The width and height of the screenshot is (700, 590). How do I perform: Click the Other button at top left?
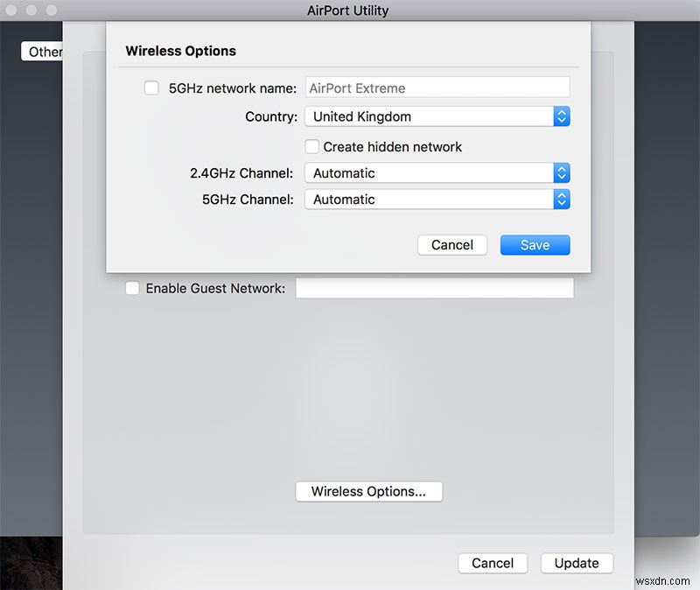pos(42,52)
